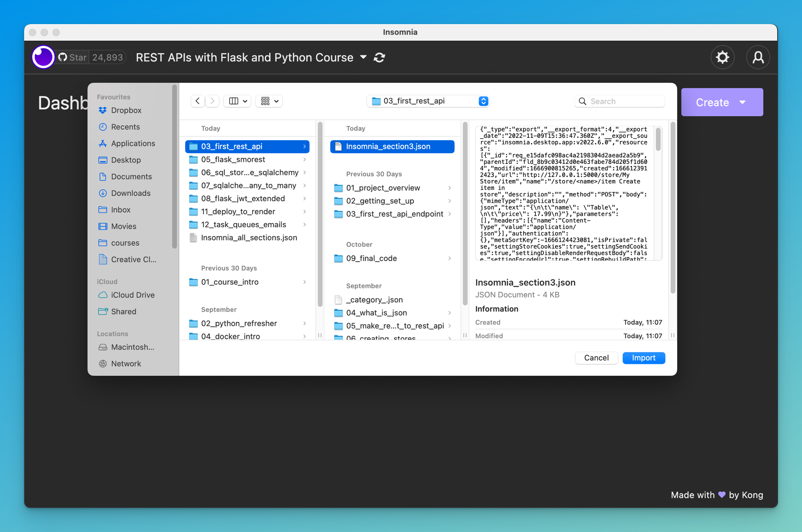The height and width of the screenshot is (532, 802).
Task: Open the user account icon
Action: [758, 57]
